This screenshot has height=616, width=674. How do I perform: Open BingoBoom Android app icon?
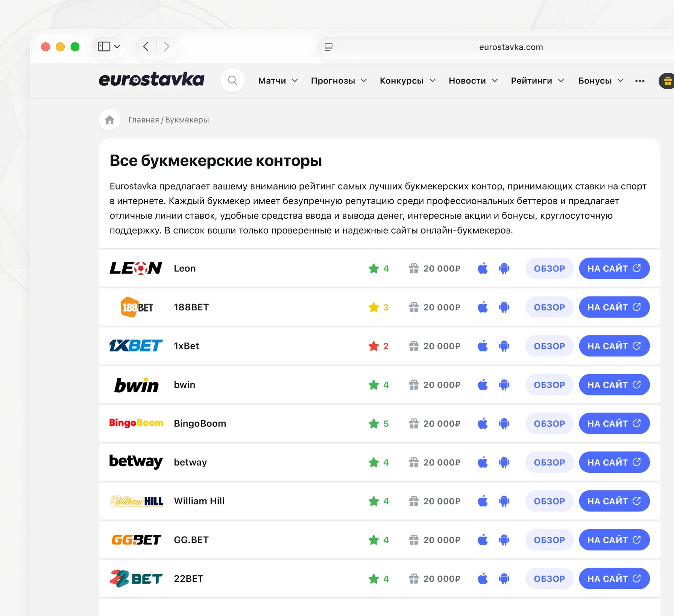504,423
